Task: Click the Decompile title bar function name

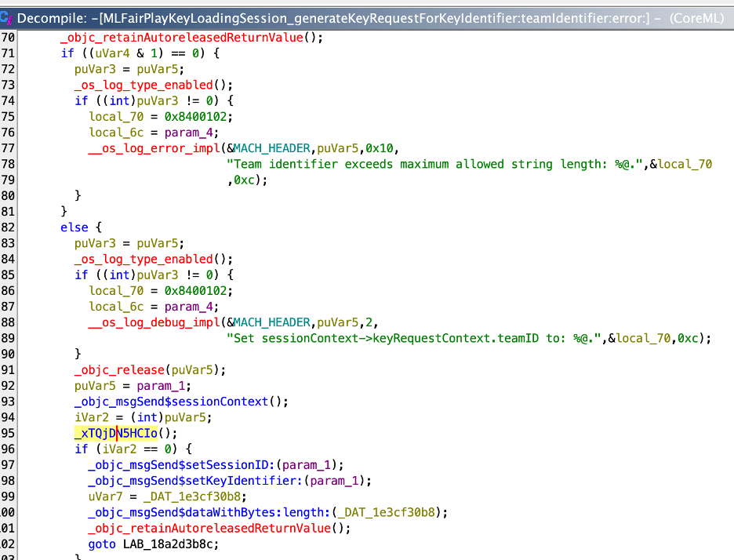Action: 334,16
